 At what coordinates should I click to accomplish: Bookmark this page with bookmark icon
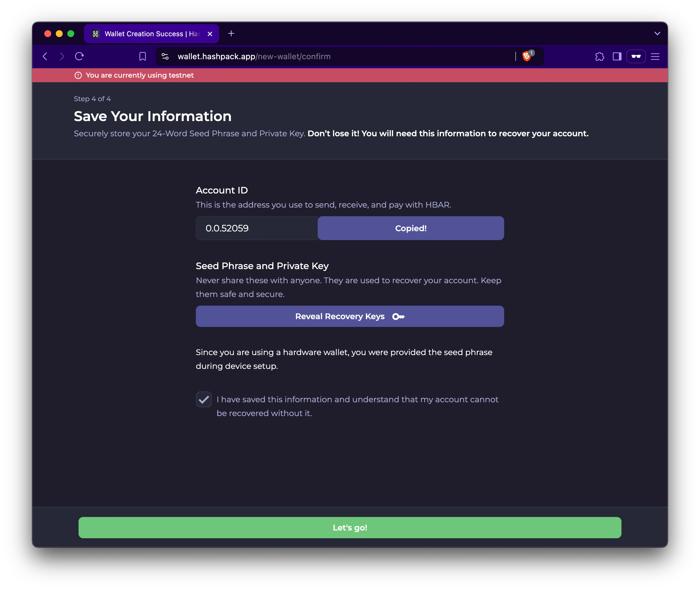(143, 56)
